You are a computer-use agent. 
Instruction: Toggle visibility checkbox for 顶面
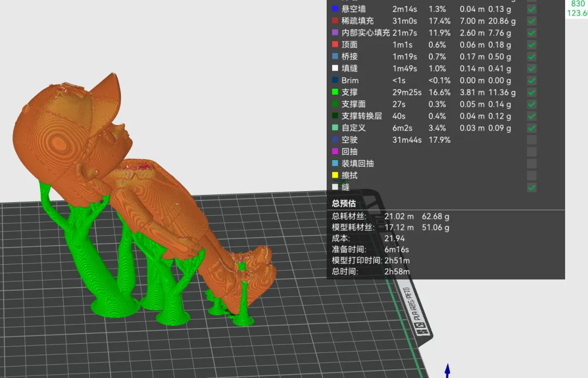coord(531,45)
